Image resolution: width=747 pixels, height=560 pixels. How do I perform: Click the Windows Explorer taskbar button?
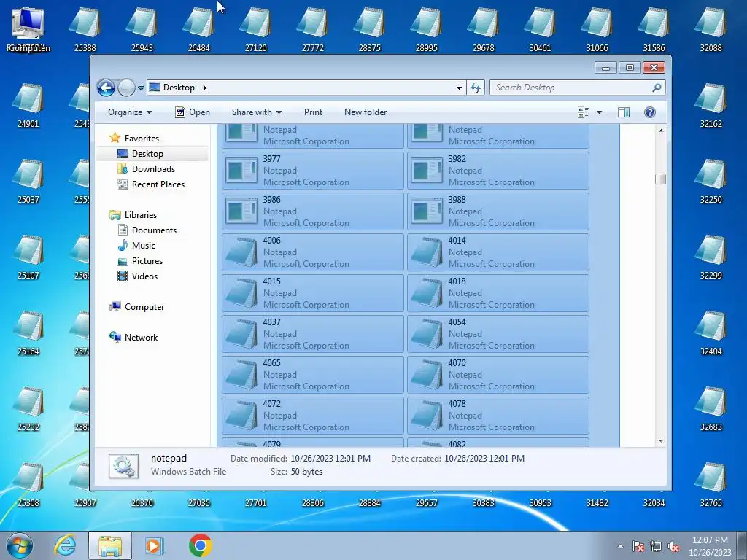pyautogui.click(x=110, y=545)
